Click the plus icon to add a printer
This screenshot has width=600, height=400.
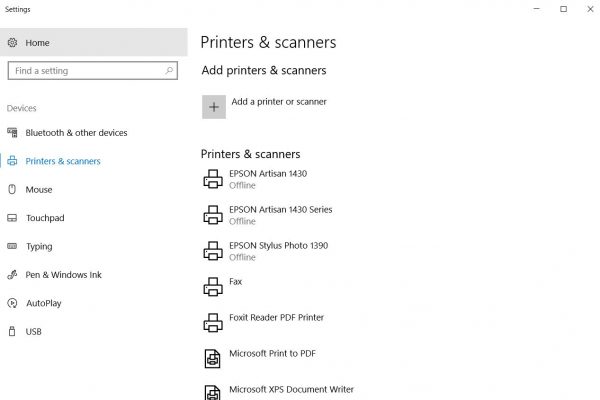[214, 107]
